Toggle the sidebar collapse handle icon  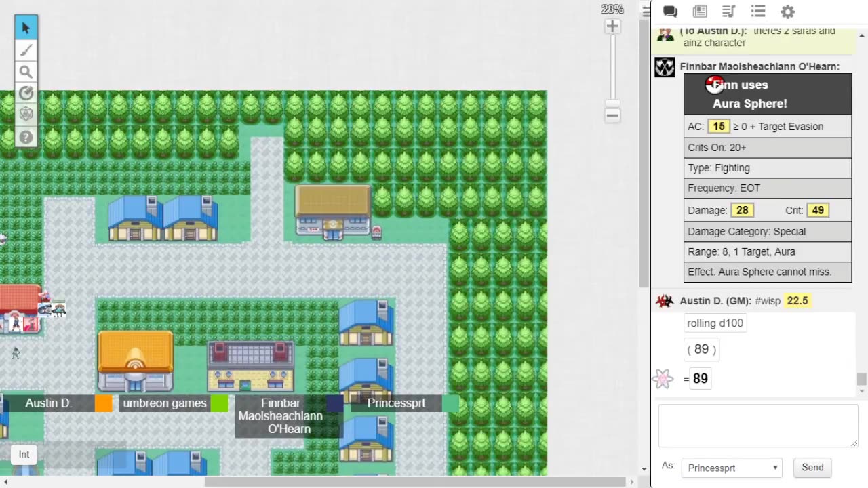click(646, 12)
